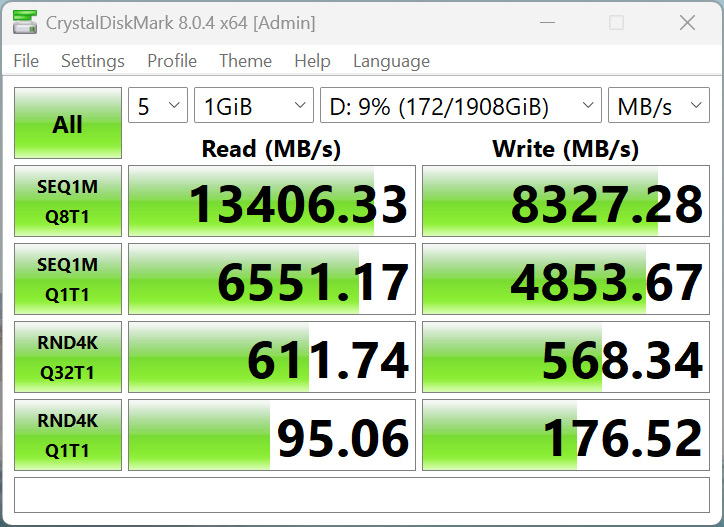Minimize the CrystalDiskMark window
The height and width of the screenshot is (527, 724).
[x=546, y=22]
